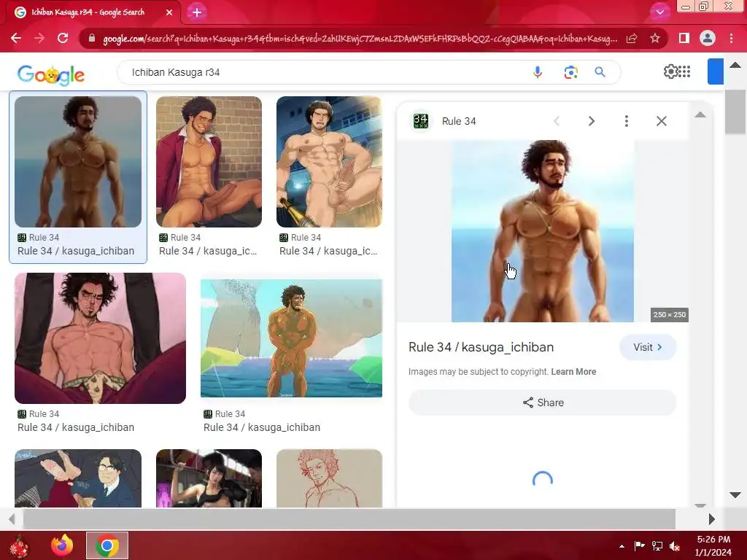
Task: Start voice search with the microphone icon
Action: pyautogui.click(x=538, y=72)
